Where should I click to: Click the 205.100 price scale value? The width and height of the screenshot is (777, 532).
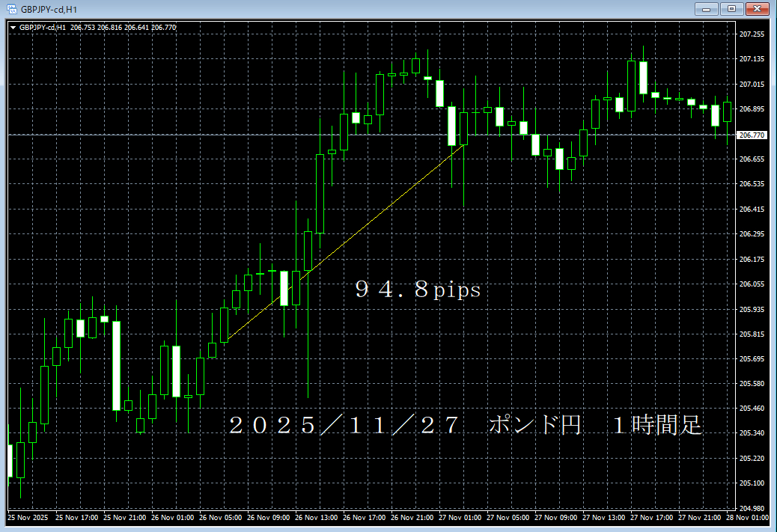(752, 483)
